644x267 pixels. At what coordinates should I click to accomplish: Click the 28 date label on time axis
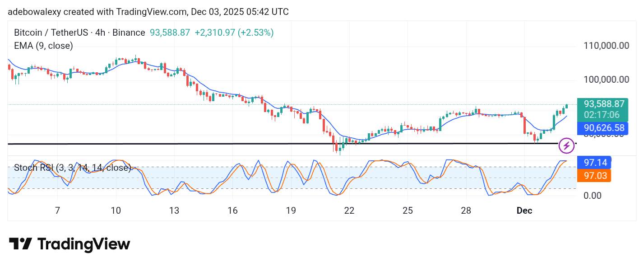466,211
